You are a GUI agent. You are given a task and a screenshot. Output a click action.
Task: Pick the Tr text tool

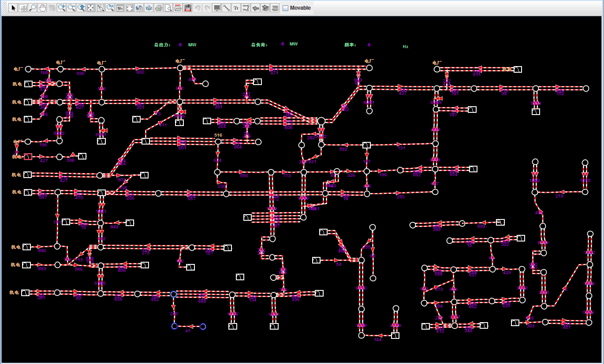[x=236, y=8]
